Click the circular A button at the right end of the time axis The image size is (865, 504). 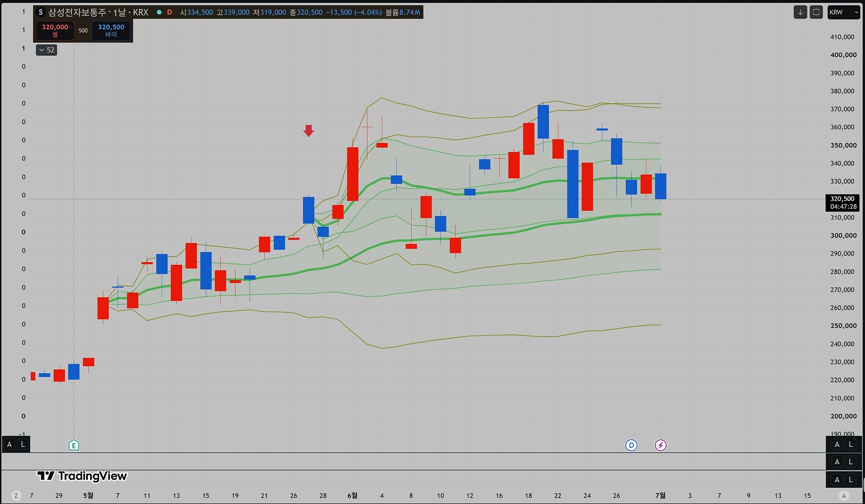pyautogui.click(x=844, y=496)
